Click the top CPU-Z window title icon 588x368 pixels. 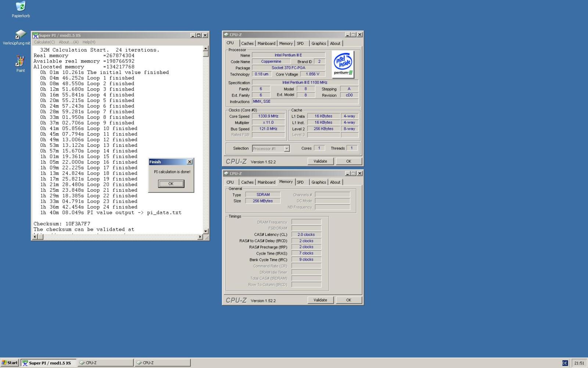pos(226,35)
